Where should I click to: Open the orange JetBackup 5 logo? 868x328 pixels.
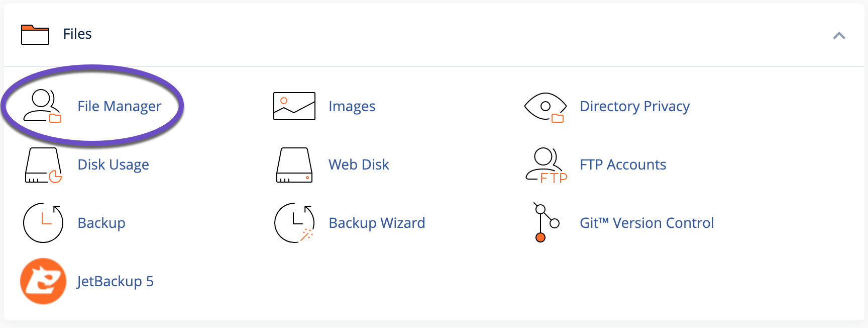[x=43, y=281]
